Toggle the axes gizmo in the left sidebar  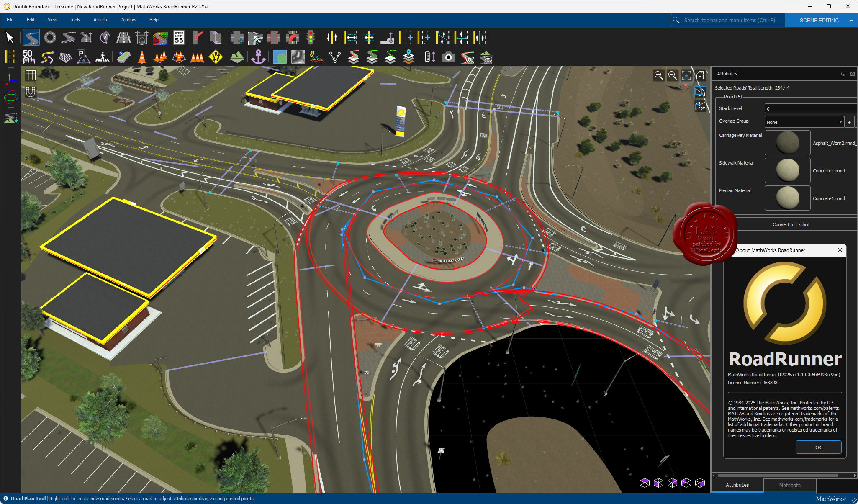[11, 79]
